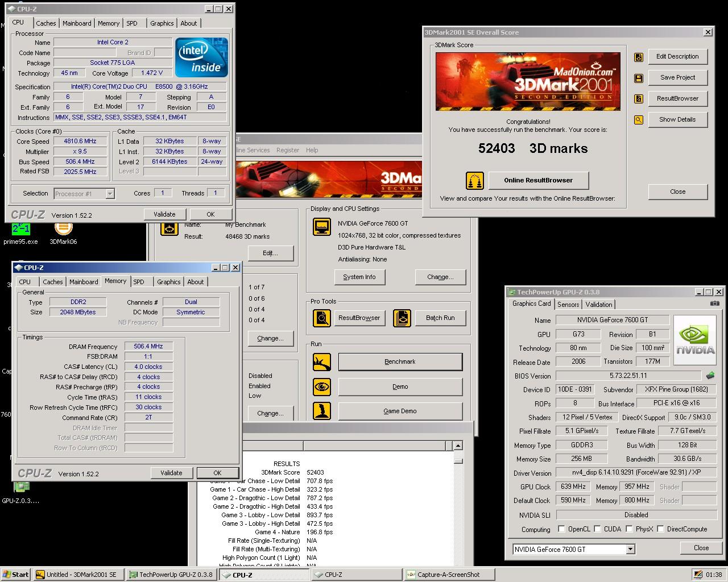The image size is (728, 582).
Task: Click the Game Demo button
Action: coord(400,411)
